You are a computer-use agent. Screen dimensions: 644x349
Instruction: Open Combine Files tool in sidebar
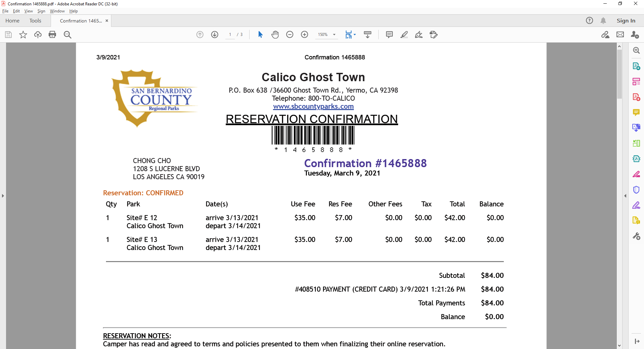pos(636,128)
